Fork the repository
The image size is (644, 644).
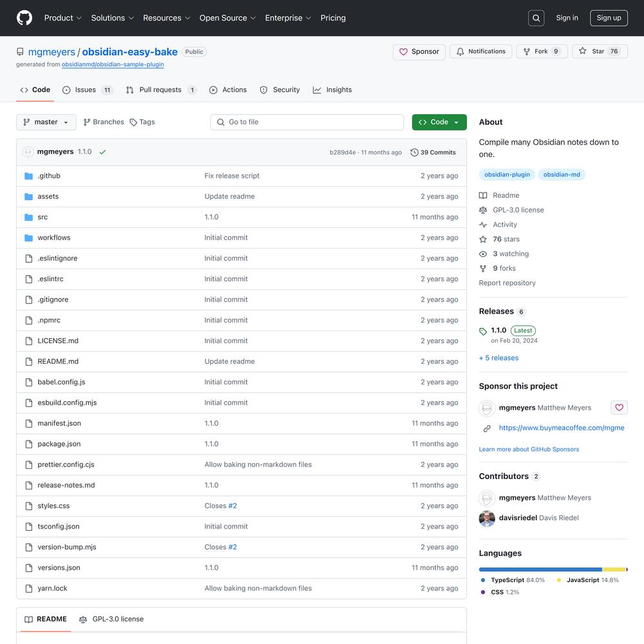click(x=542, y=52)
